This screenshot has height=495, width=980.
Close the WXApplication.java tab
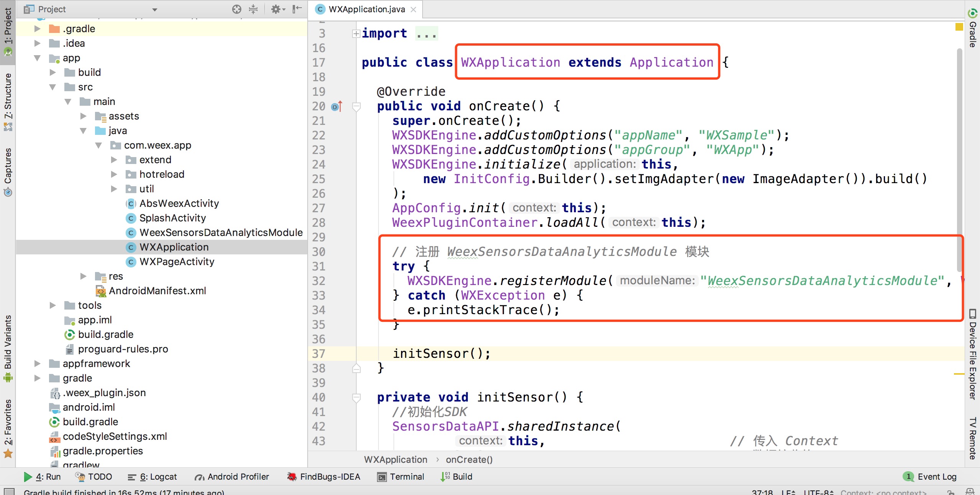[413, 10]
